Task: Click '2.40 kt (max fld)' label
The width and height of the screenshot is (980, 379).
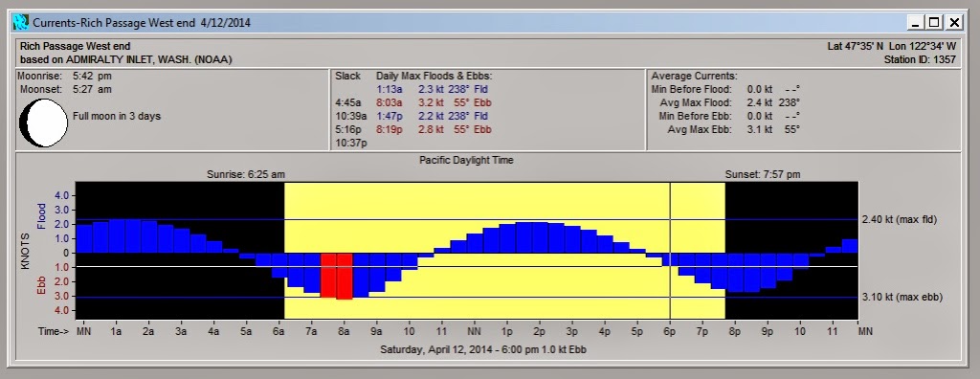Action: (x=900, y=219)
